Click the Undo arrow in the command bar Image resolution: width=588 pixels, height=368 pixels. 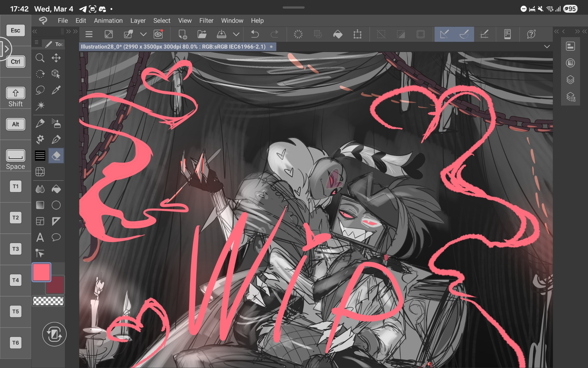pyautogui.click(x=255, y=34)
